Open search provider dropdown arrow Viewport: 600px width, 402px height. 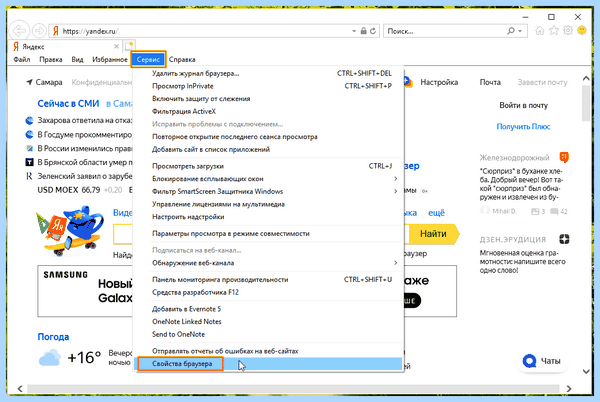pos(520,31)
